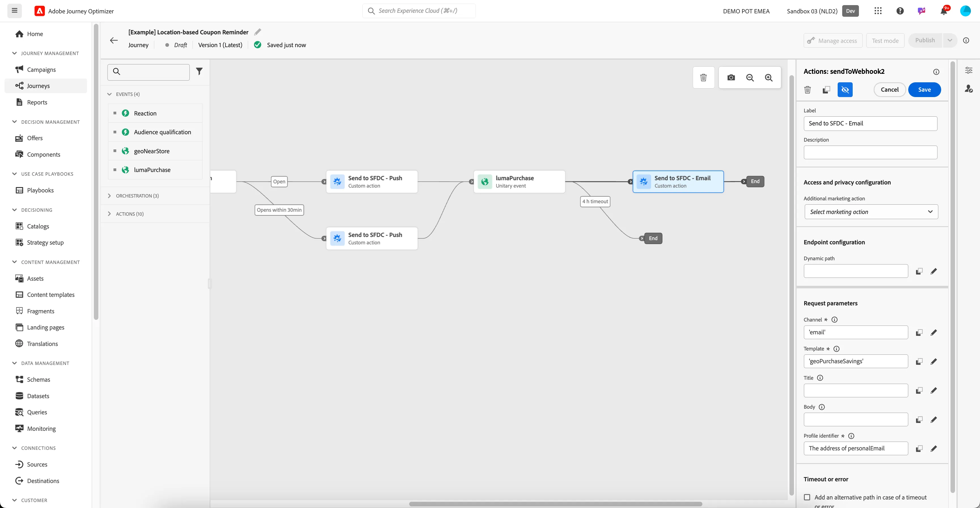Select the lumaPurchase unitary event node
This screenshot has height=508, width=980.
[519, 182]
